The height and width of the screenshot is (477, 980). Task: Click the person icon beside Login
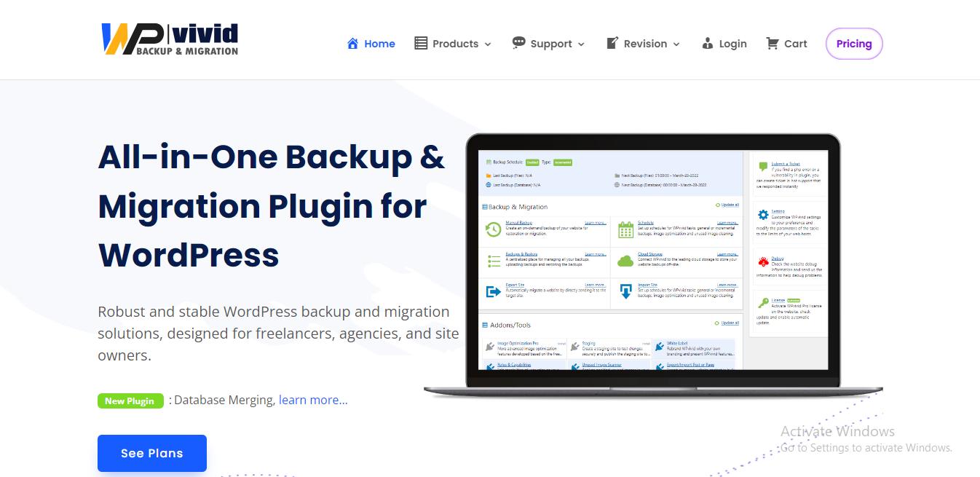[708, 44]
